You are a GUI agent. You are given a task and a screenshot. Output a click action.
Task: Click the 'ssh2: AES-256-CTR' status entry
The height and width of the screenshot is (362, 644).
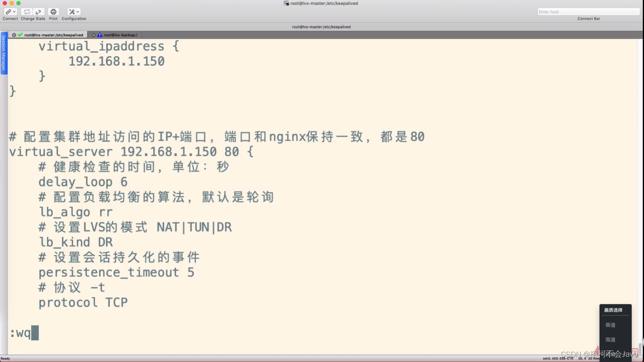point(558,358)
